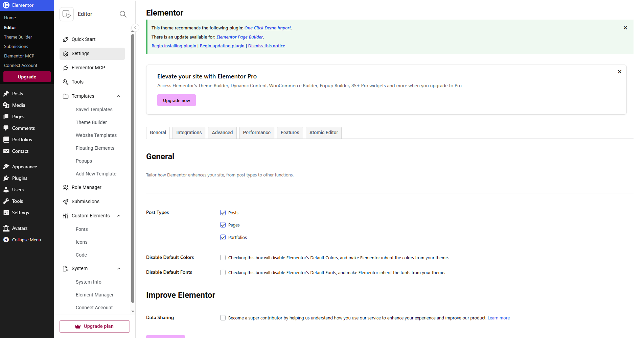Click the Upgrade now button
The height and width of the screenshot is (338, 644).
[177, 100]
